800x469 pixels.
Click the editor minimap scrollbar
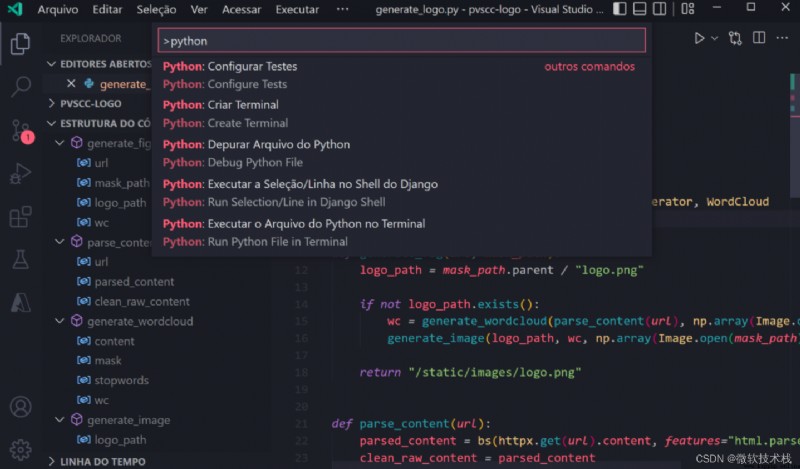coord(795,135)
